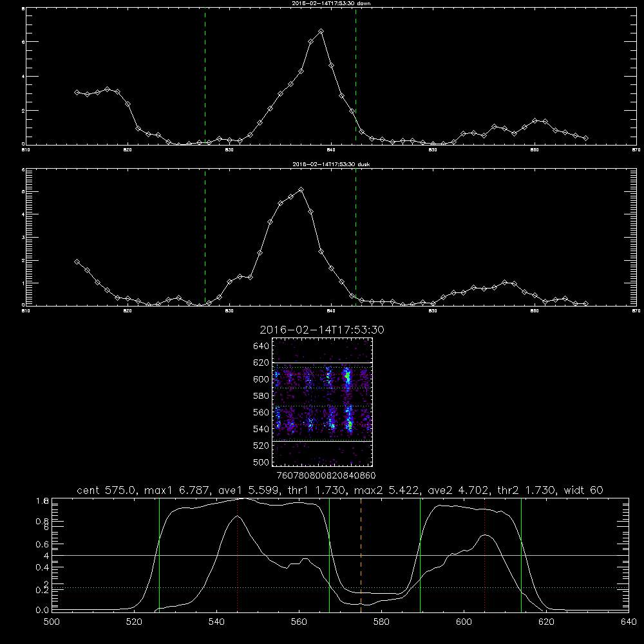Click the spectral image y-axis label "540"
The image size is (644, 644).
(261, 429)
